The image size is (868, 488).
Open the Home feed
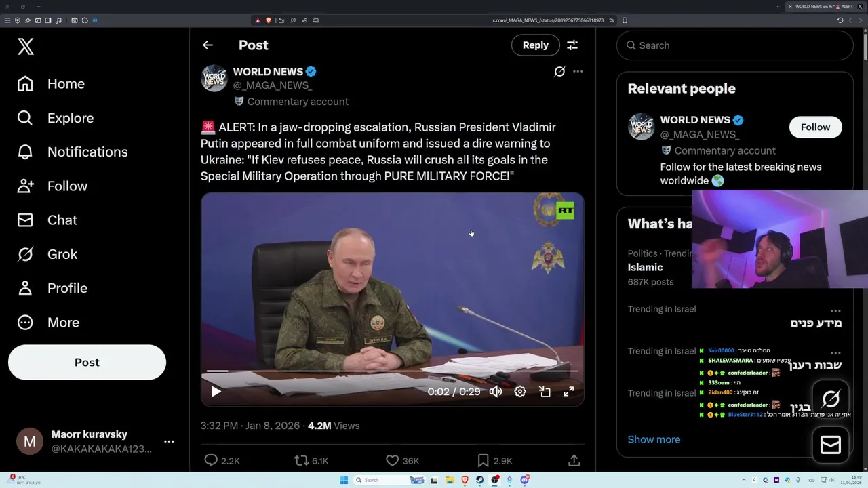pos(52,84)
